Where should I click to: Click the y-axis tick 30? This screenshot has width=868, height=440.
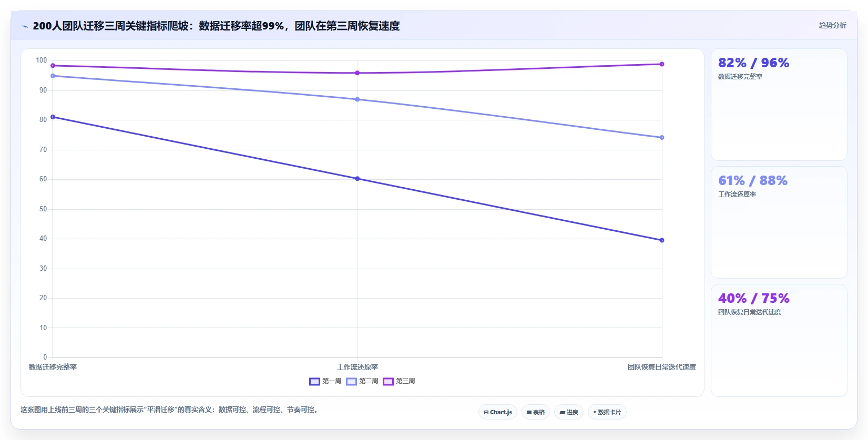click(43, 269)
